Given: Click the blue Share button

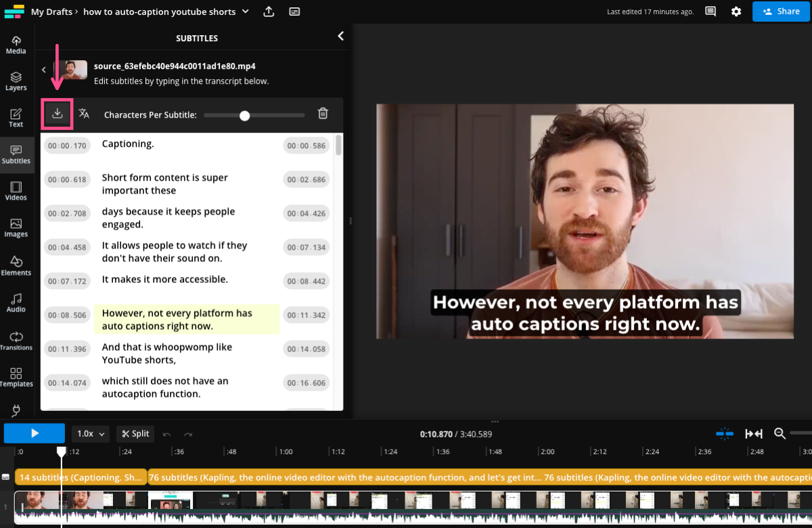Looking at the screenshot, I should coord(781,12).
